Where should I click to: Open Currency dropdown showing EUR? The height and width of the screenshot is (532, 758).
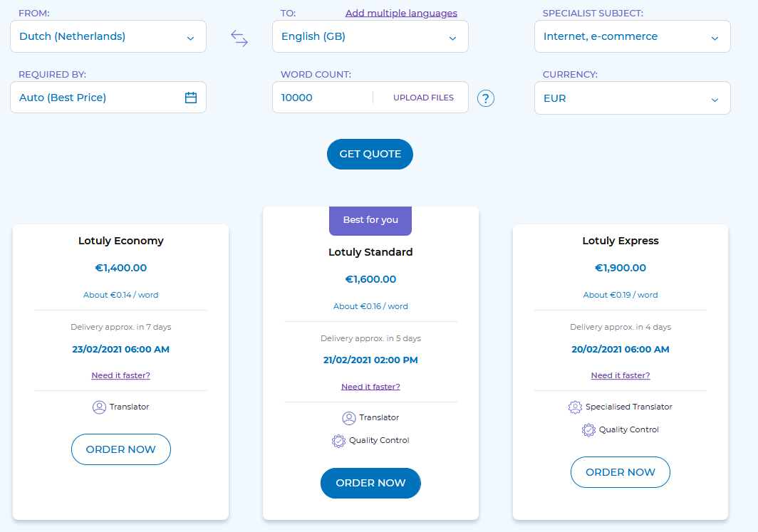point(633,98)
